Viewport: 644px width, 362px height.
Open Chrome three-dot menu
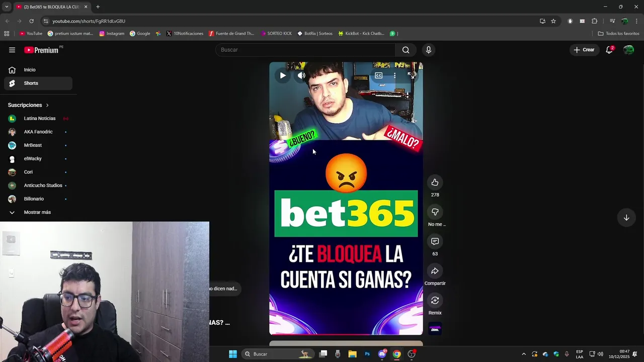coord(636,21)
